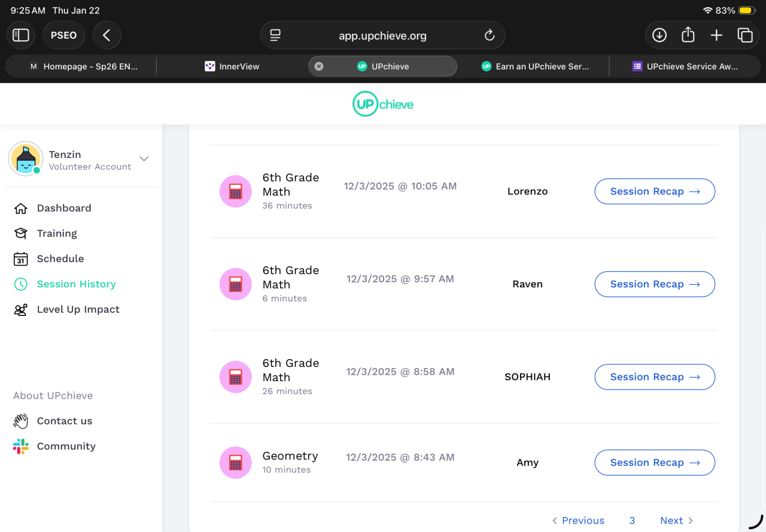The image size is (766, 532).
Task: Switch to the Homepage - Sp26 EN tab
Action: click(83, 66)
